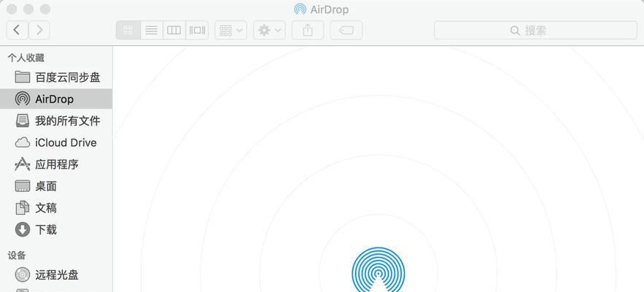Viewport: 644px width, 292px height.
Task: Click the iCloud Drive cloud icon
Action: point(22,142)
